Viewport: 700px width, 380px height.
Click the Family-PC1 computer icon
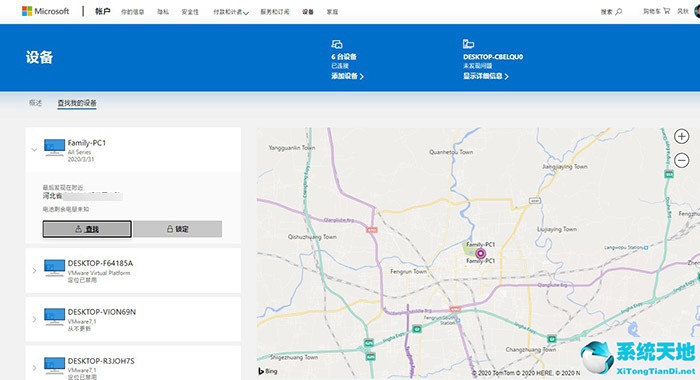[x=54, y=147]
